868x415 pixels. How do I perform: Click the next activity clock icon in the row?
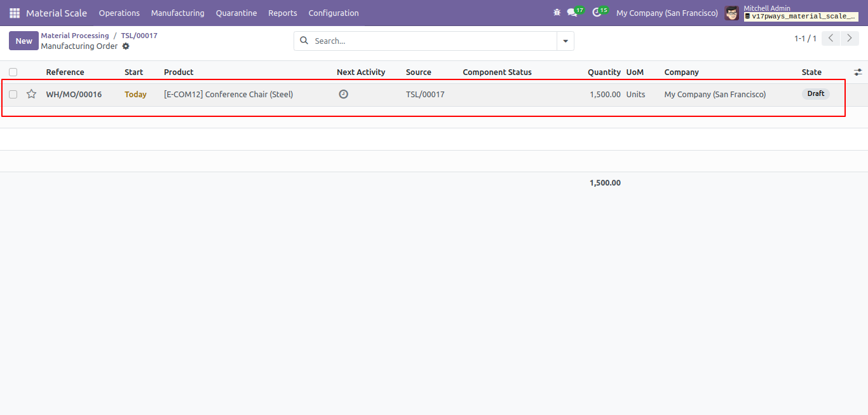[344, 94]
